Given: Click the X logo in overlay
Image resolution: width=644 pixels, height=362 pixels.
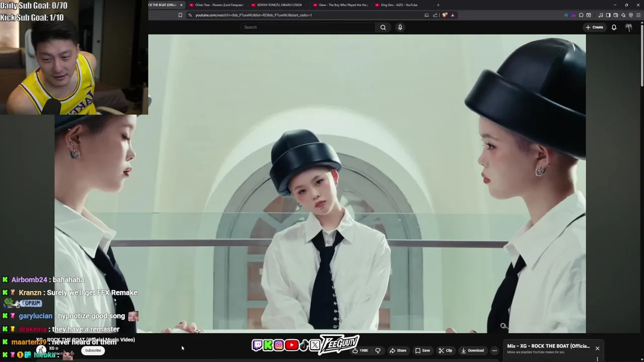Looking at the screenshot, I should pyautogui.click(x=315, y=345).
